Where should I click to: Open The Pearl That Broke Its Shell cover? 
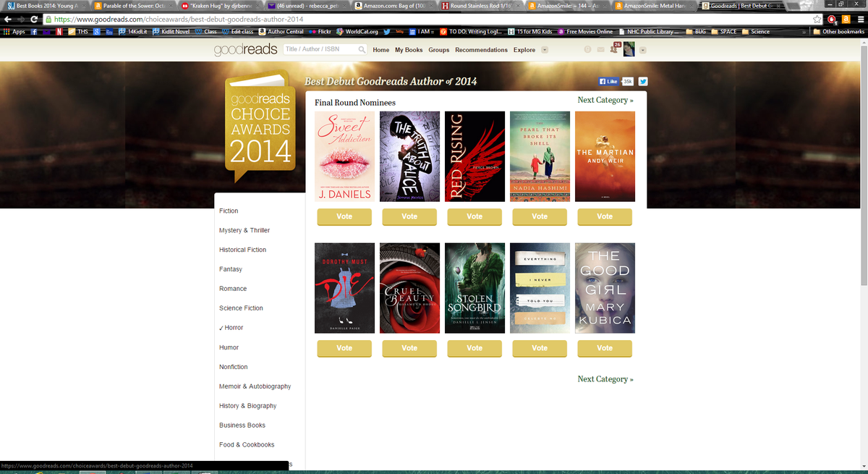[540, 156]
